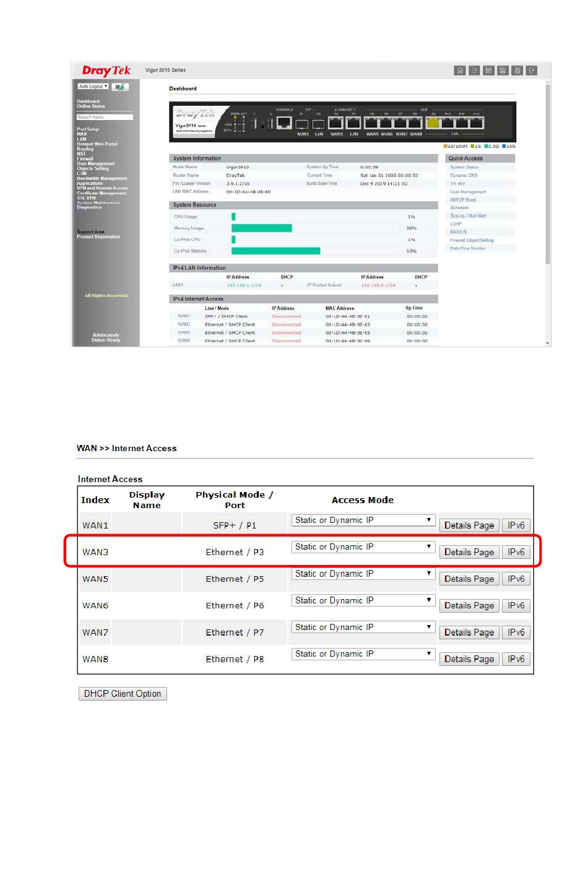Click IPv6 button for WAN5
The width and height of the screenshot is (588, 872).
point(516,579)
